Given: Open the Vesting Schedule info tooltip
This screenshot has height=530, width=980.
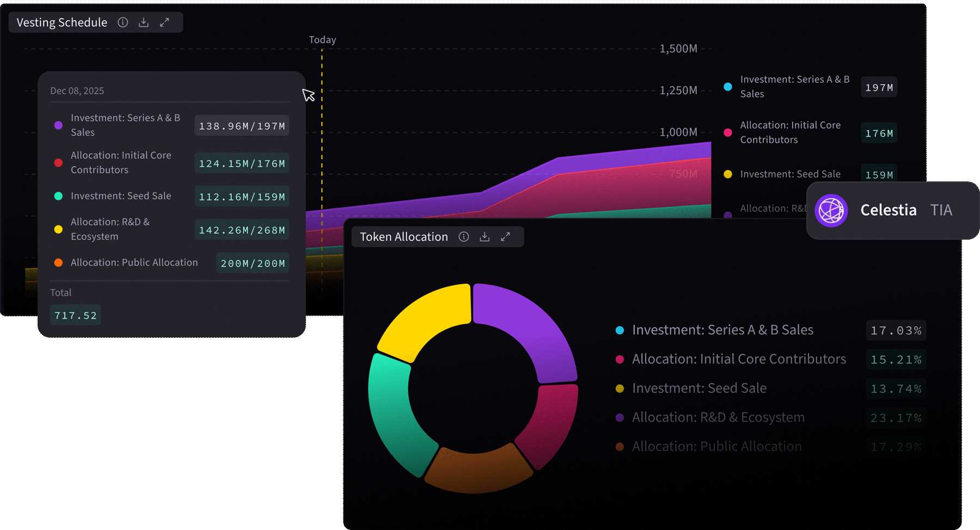Looking at the screenshot, I should [122, 22].
